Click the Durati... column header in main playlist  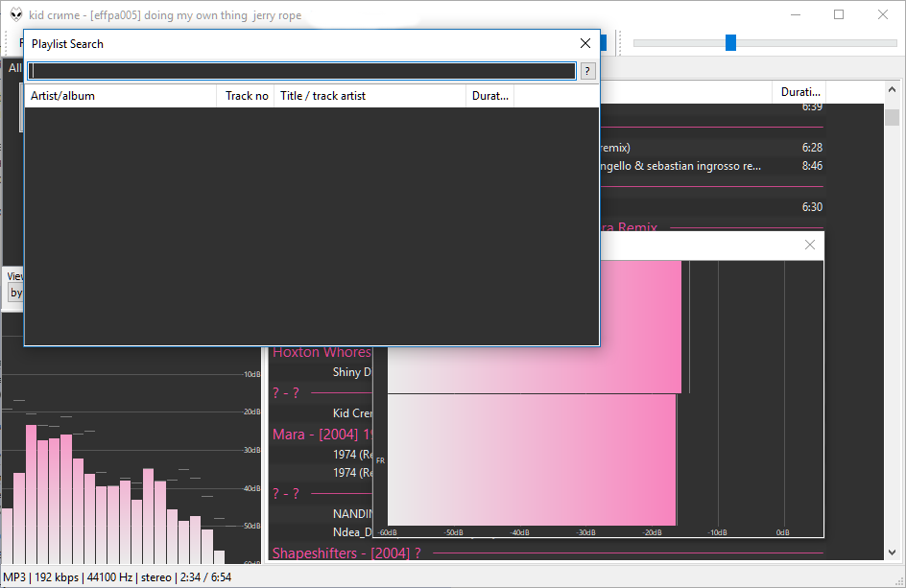(799, 92)
